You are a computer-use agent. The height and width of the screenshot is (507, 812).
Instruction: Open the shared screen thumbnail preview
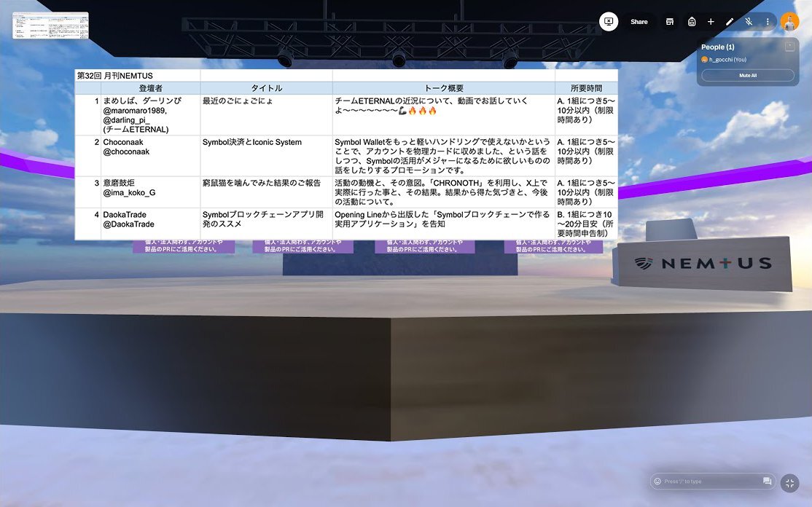[x=51, y=25]
